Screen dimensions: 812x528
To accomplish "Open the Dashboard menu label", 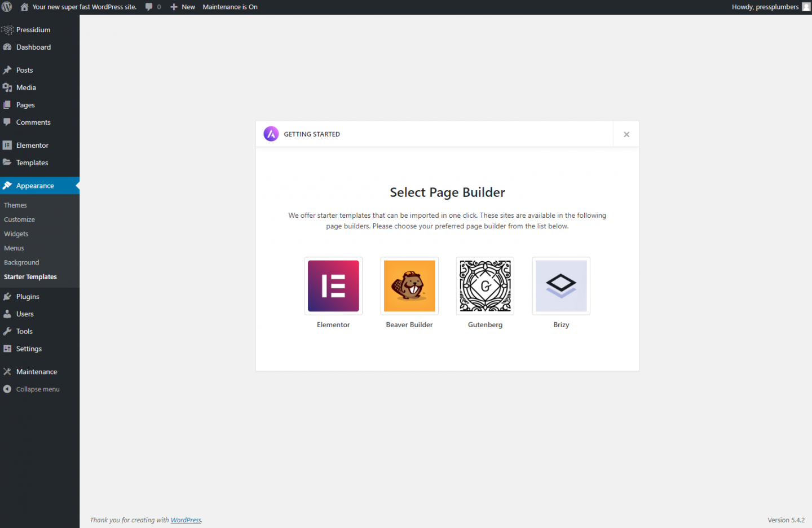I will pos(33,47).
